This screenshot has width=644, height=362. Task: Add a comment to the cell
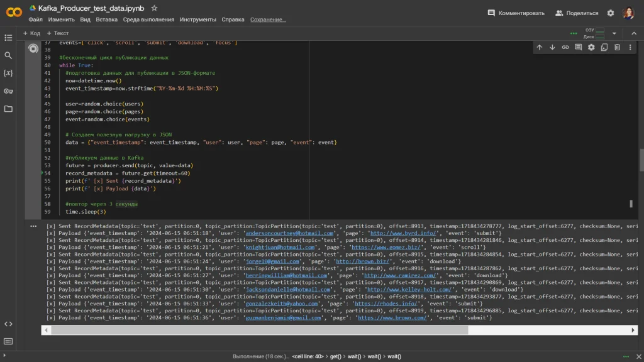coord(579,48)
